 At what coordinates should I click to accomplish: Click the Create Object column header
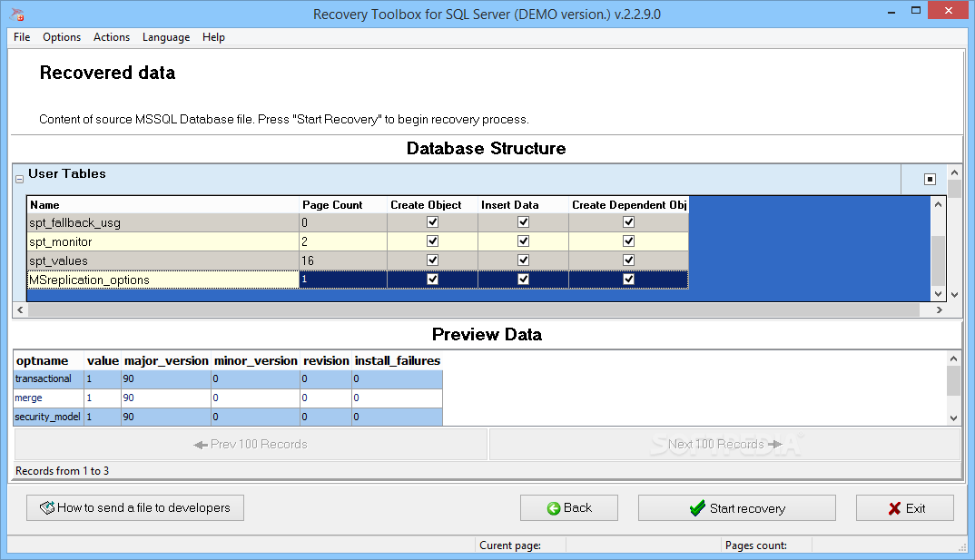click(x=433, y=204)
